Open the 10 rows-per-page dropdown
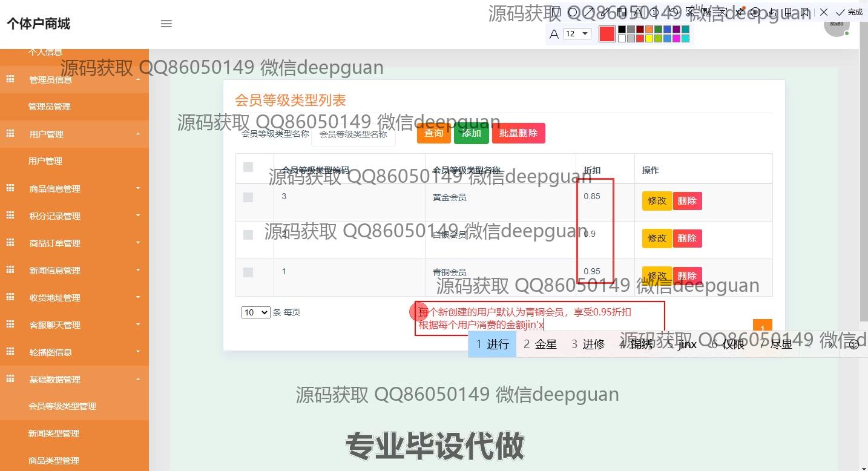The height and width of the screenshot is (471, 868). coord(255,312)
